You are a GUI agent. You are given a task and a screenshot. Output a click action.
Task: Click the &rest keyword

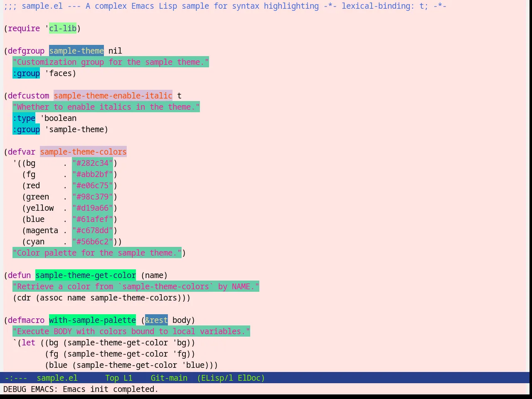pyautogui.click(x=156, y=320)
